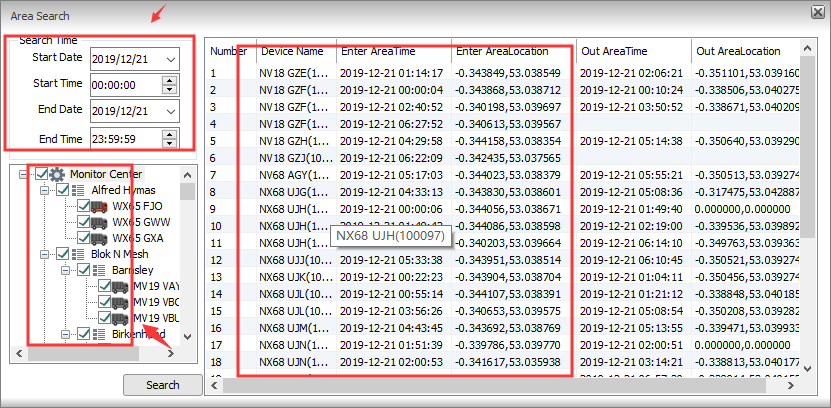Screen dimensions: 831x408
Task: Click location -0.343830,53.038601 in row 8
Action: 508,193
